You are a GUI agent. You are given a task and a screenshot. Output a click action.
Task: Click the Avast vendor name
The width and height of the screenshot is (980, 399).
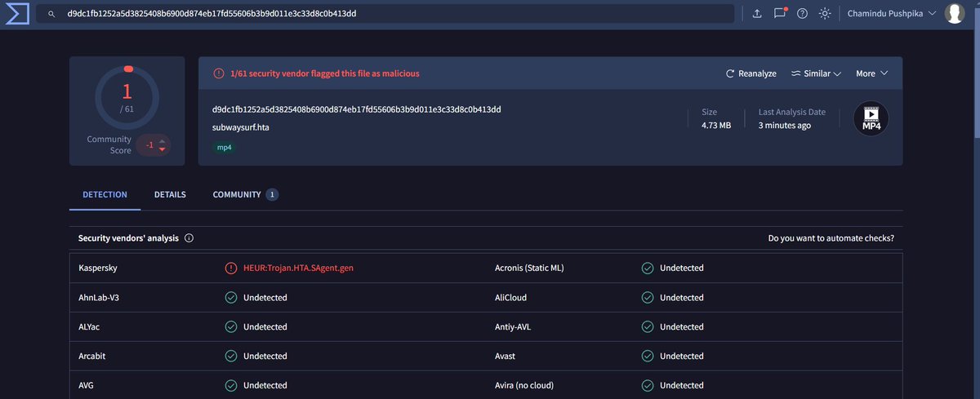(506, 357)
